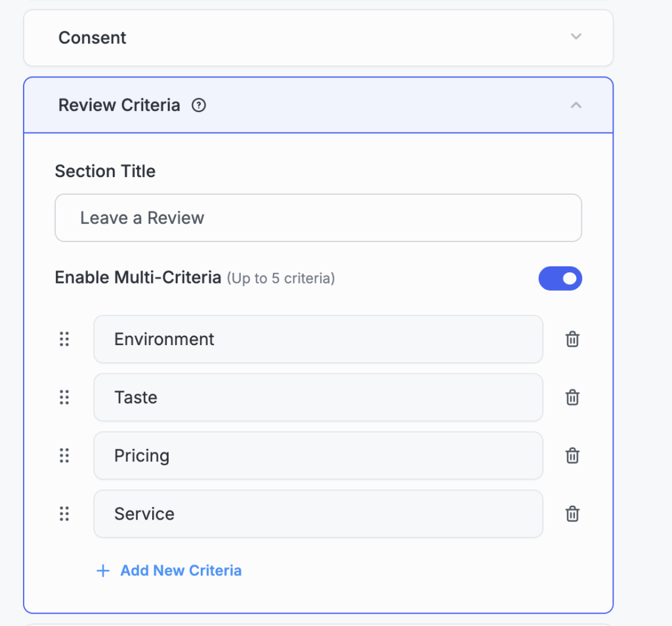
Task: Focus the Section Title input field
Action: pos(318,218)
